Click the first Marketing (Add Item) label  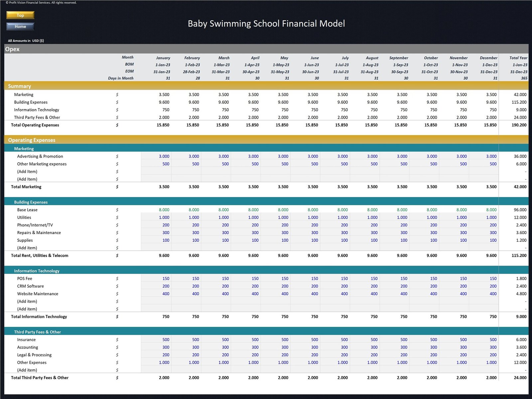click(x=27, y=172)
